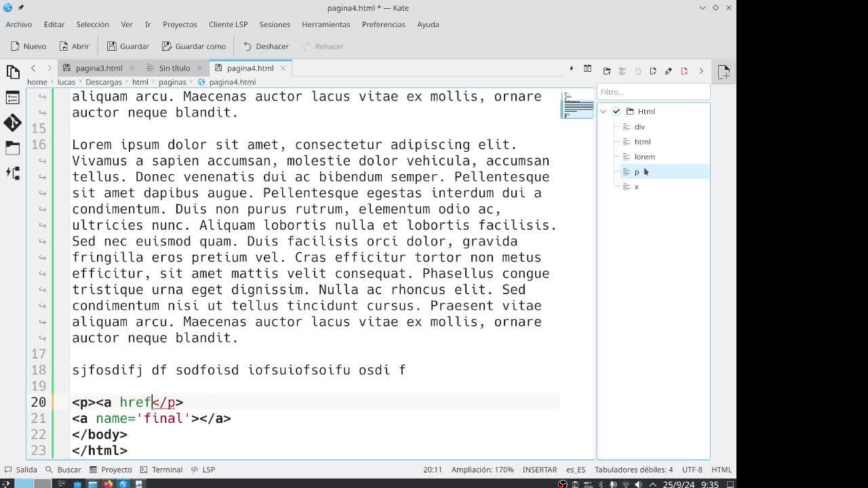
Task: Click the Bluetooth tray icon
Action: 601,484
